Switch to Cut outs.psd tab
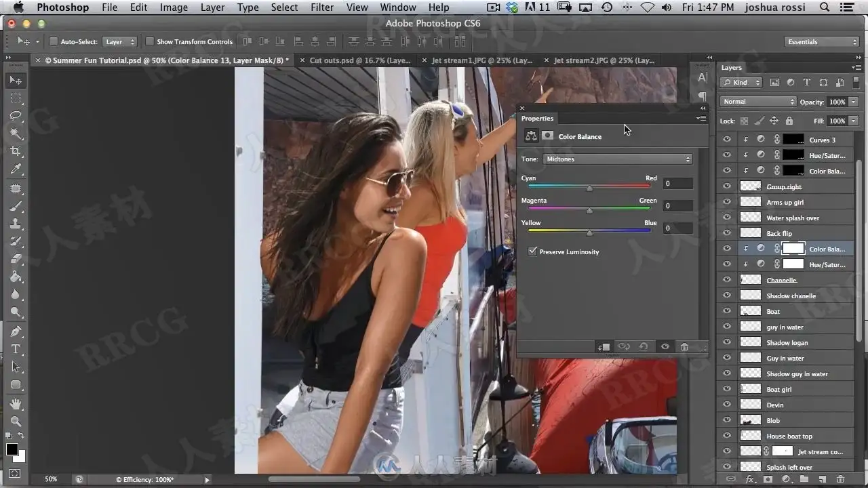 point(358,60)
